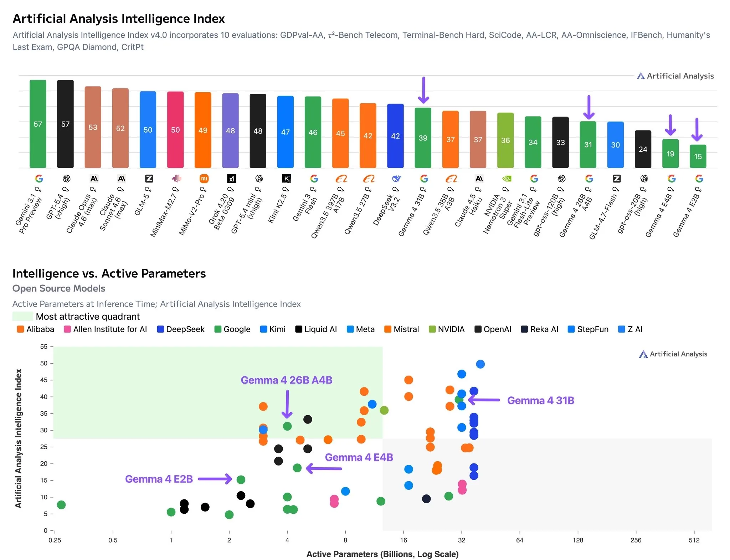Click the xAI logo below the Grok 4.20 bar

click(x=231, y=179)
